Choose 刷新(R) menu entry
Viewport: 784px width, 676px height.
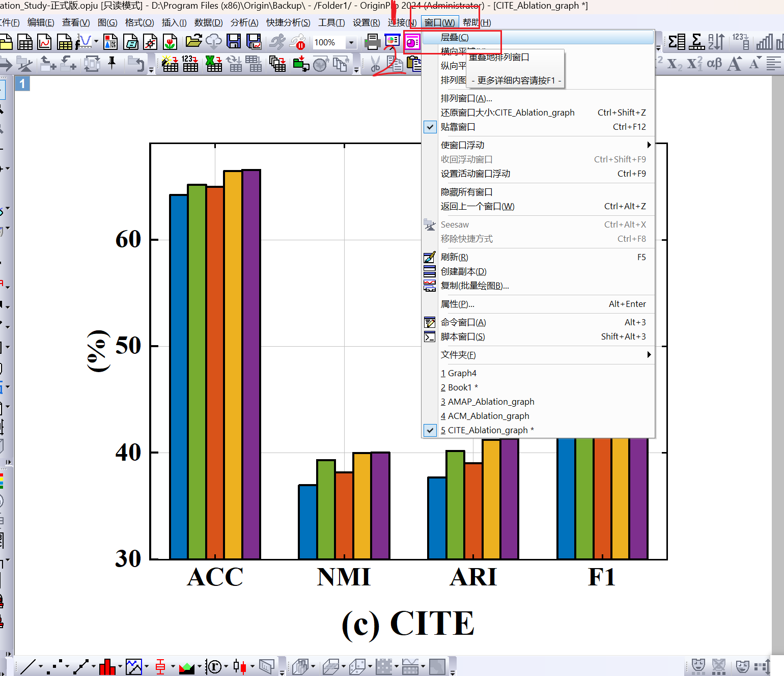538,257
